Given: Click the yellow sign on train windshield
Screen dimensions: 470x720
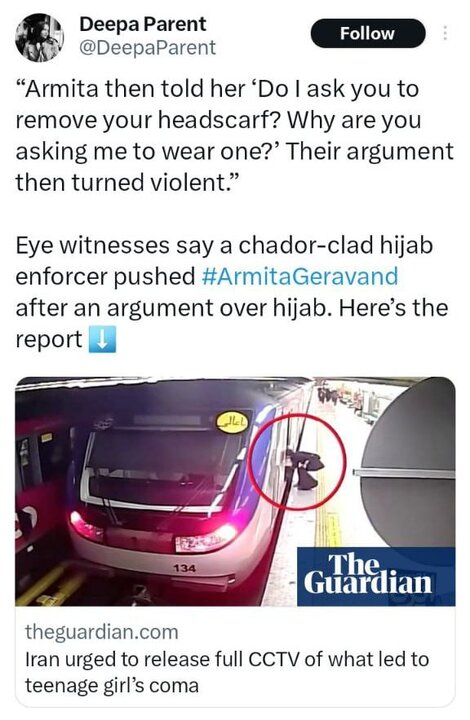Looking at the screenshot, I should click(x=233, y=421).
